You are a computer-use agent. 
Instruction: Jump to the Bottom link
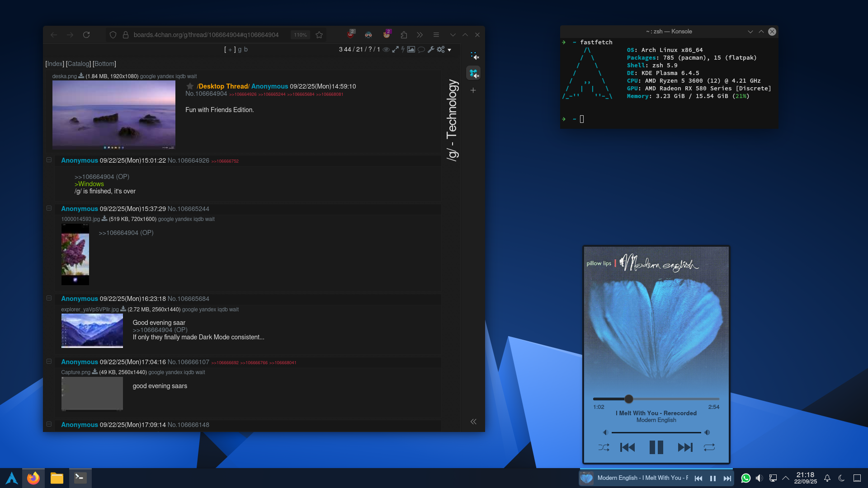104,64
